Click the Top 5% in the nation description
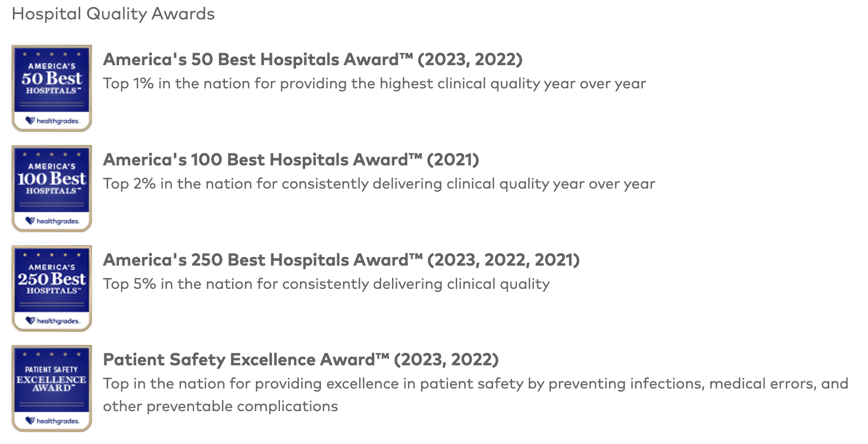 point(326,284)
